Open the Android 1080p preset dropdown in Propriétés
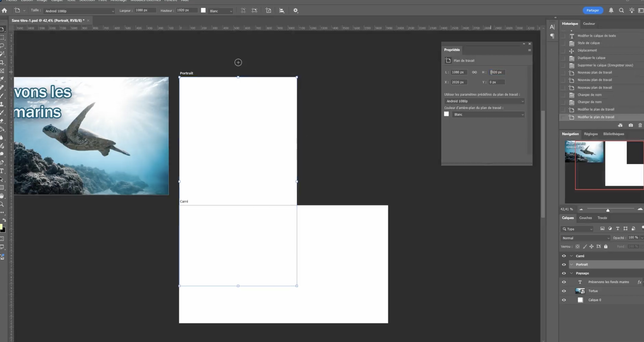 (x=484, y=101)
